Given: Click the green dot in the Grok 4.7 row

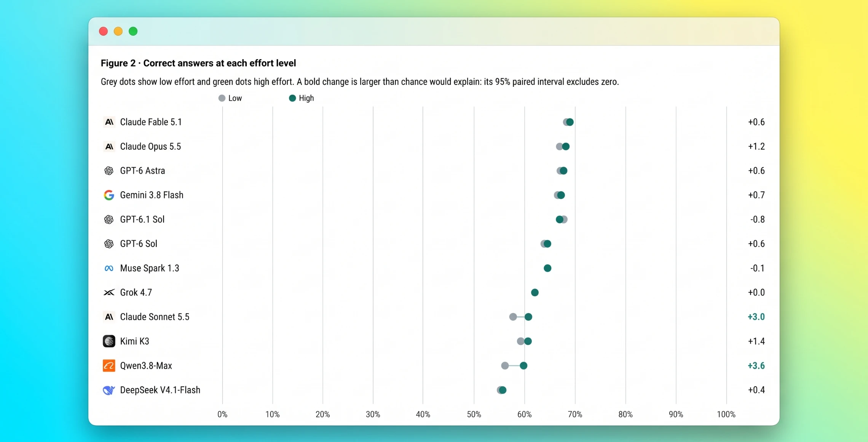Looking at the screenshot, I should (535, 293).
